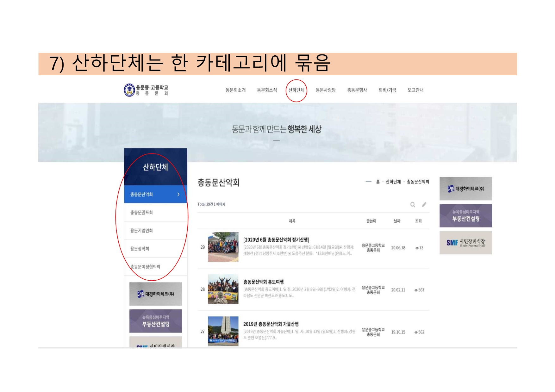Click the left sidebar 대경하이테크(주) banner
Image resolution: width=555 pixels, height=392 pixels.
point(156,294)
